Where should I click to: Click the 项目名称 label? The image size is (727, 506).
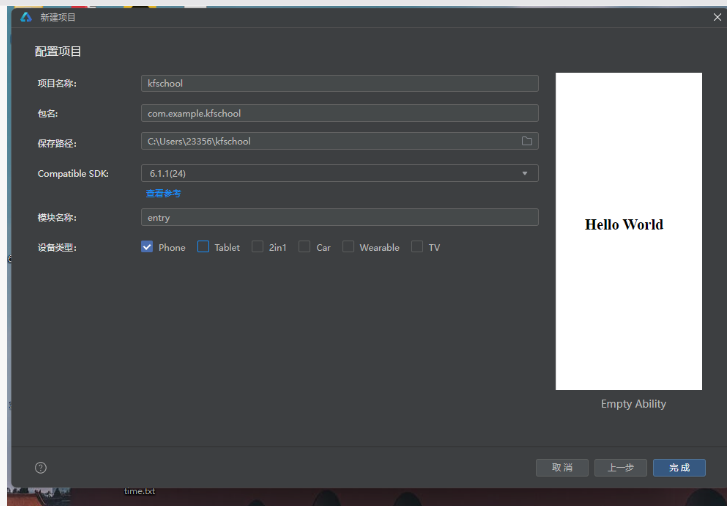coord(57,83)
